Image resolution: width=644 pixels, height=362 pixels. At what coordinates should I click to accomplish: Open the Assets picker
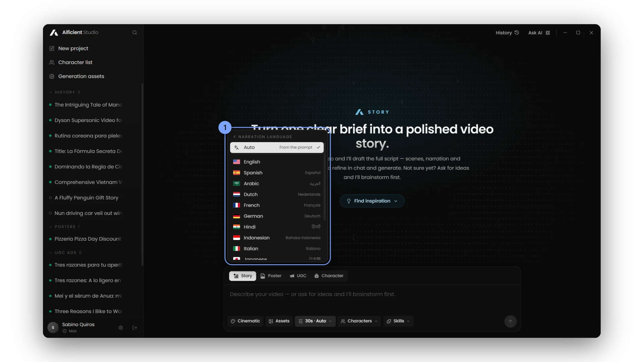pyautogui.click(x=279, y=321)
